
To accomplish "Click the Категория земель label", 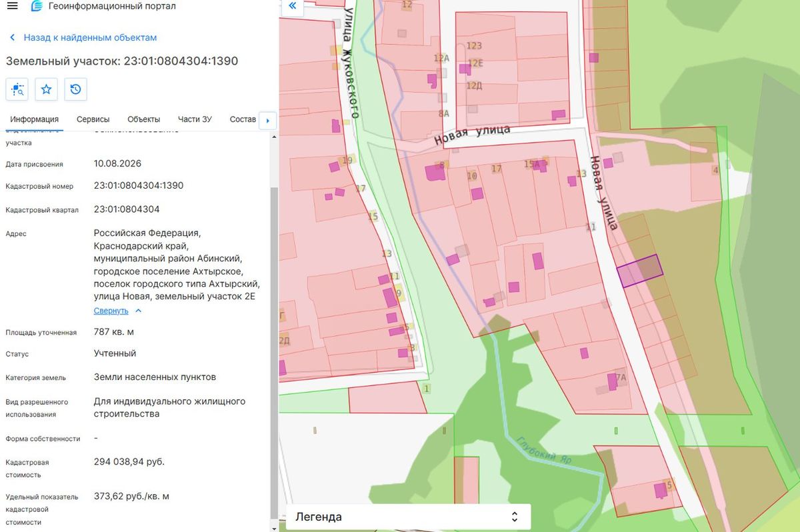I will pyautogui.click(x=36, y=378).
